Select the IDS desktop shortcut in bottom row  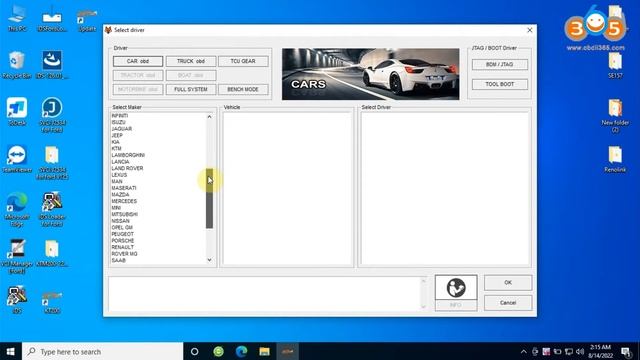tap(17, 300)
